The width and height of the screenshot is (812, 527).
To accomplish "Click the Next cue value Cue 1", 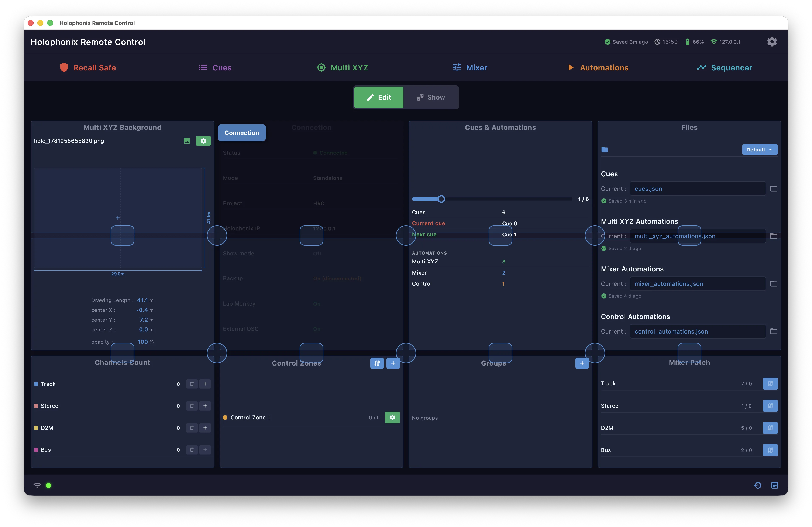I will 509,234.
